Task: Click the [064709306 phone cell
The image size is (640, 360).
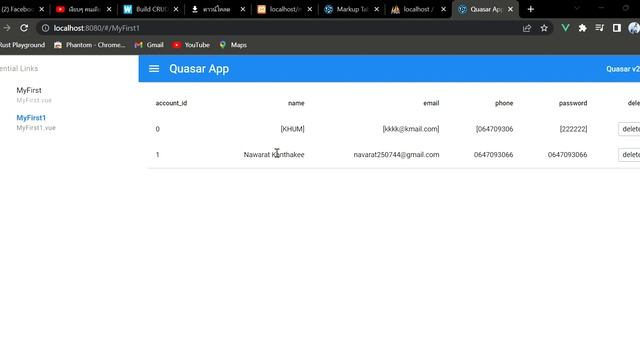Action: (x=494, y=129)
